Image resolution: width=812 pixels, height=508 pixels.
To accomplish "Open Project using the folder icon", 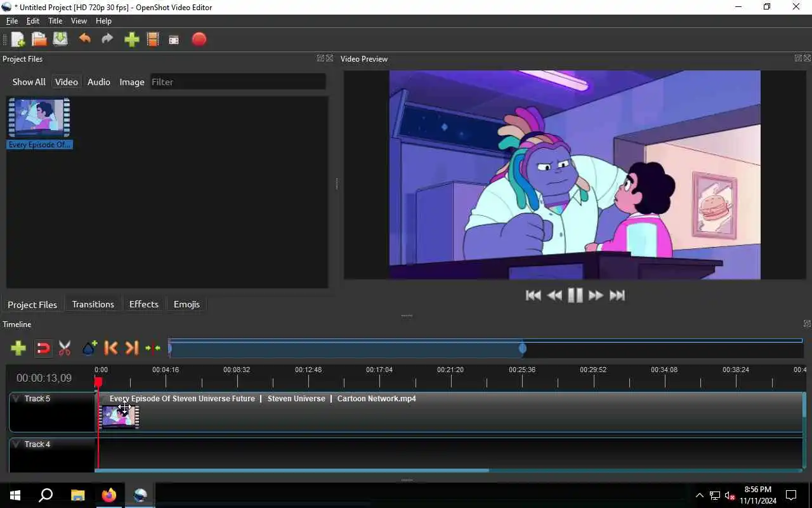I will click(x=39, y=39).
